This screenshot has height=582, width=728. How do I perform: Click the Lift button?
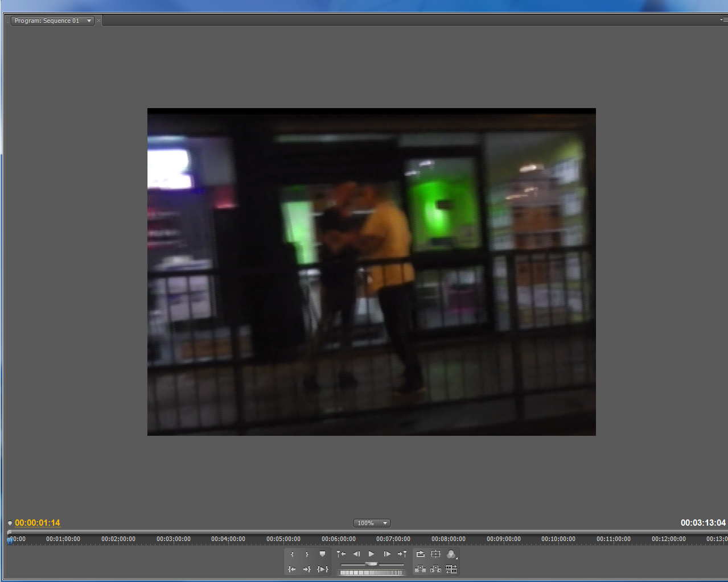(421, 569)
